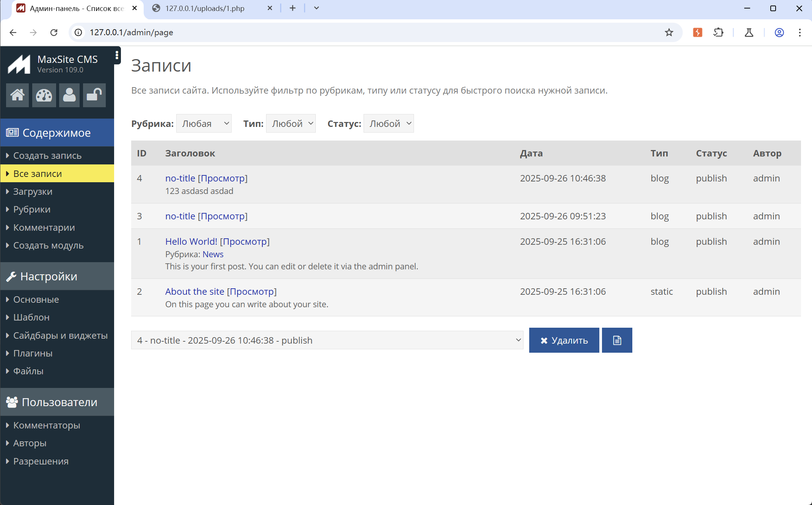
Task: Open the Тип filter dropdown
Action: 291,124
